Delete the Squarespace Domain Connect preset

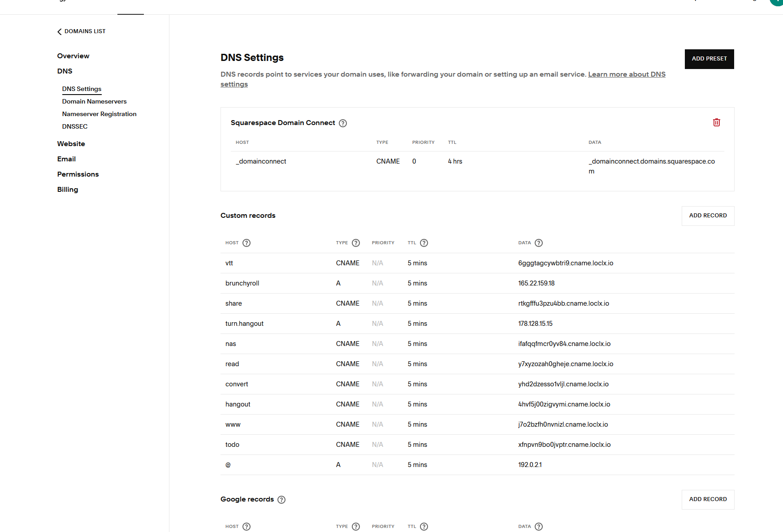716,122
